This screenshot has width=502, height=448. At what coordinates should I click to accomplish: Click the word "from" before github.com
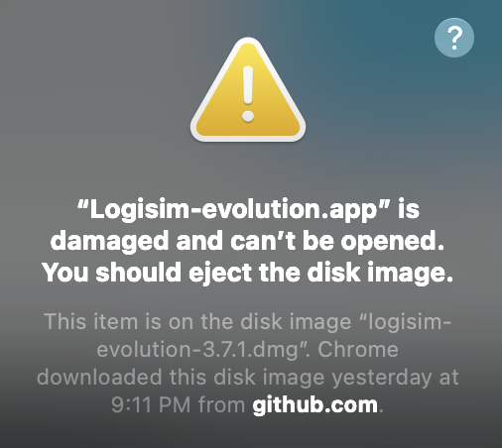(x=221, y=404)
